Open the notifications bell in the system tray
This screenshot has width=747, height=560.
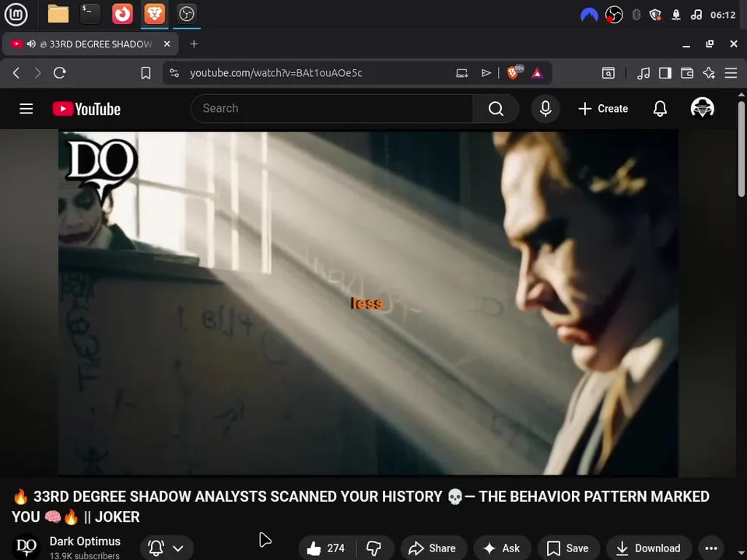pyautogui.click(x=676, y=16)
